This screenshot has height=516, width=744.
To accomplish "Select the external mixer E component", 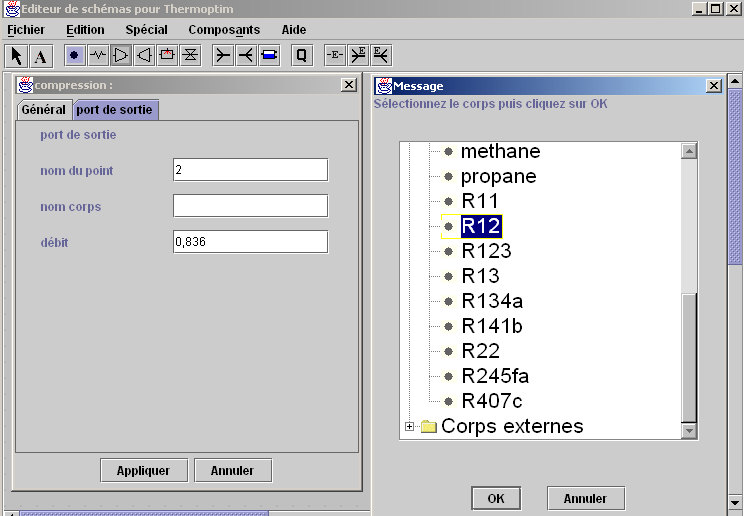I will [x=358, y=56].
